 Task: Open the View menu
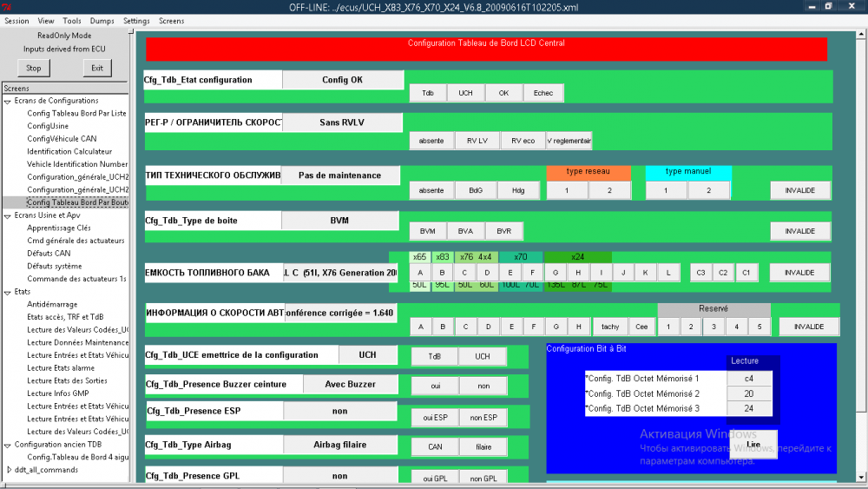tap(46, 21)
